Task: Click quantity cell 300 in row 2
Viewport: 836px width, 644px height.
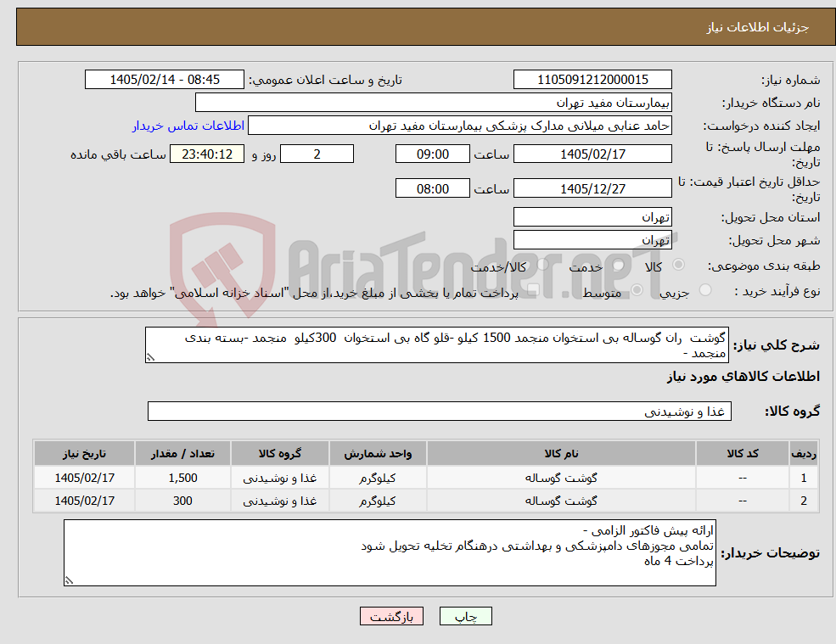Action: 182,501
